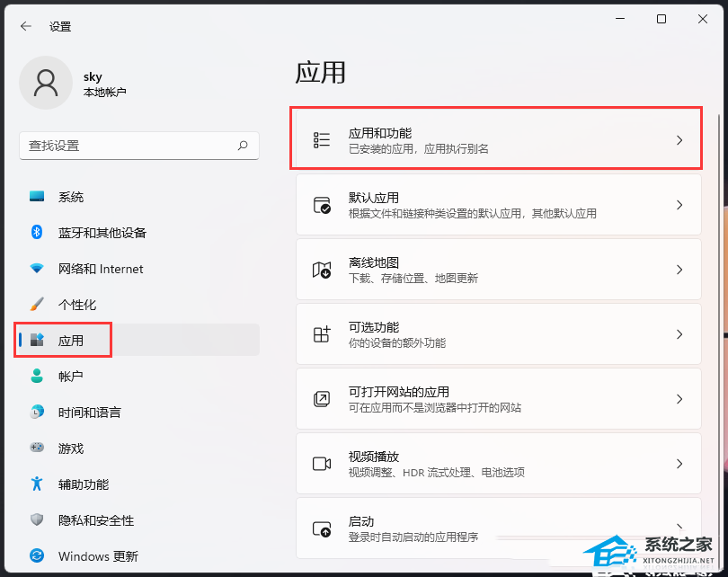Maximize the 设置 window
728x577 pixels.
661,19
